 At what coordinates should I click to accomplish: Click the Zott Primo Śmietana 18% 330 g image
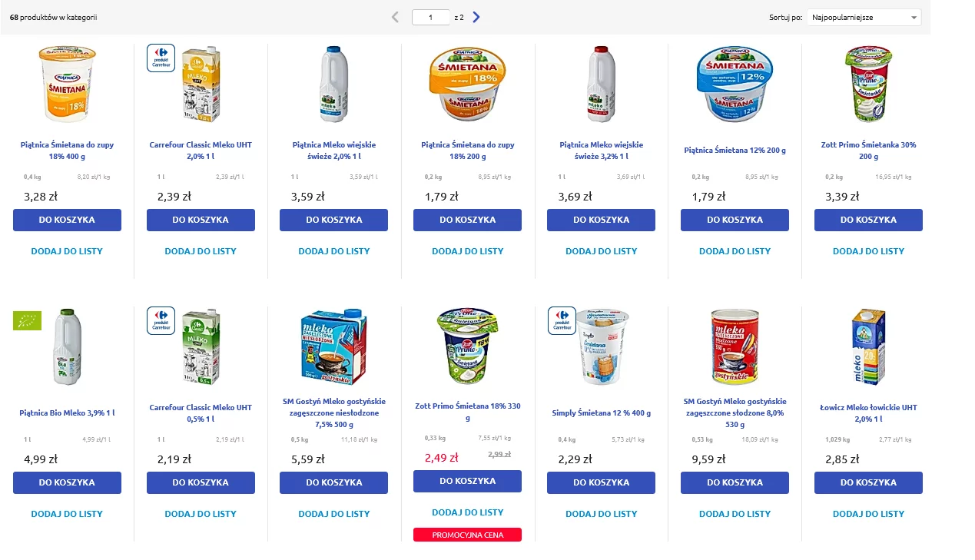coord(467,346)
